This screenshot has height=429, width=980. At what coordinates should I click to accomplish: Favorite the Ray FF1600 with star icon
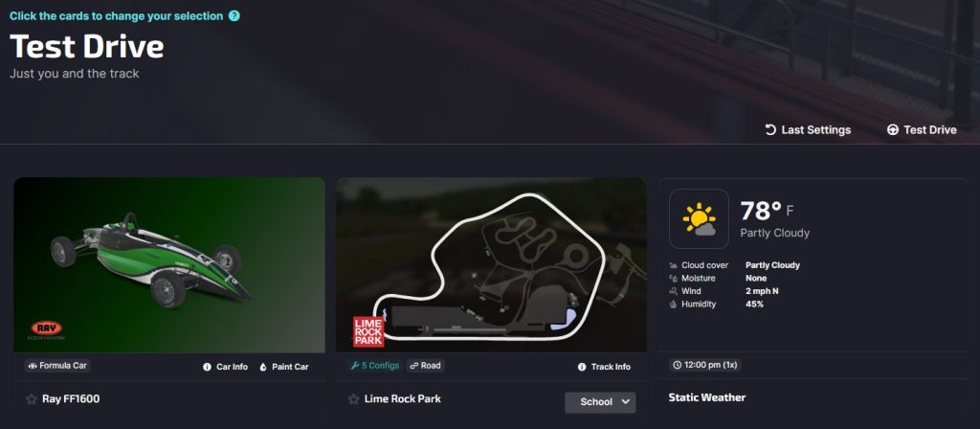pos(32,399)
